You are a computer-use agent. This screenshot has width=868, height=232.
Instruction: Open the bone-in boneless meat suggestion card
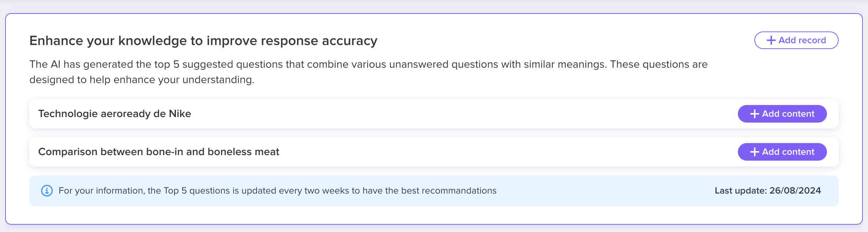click(434, 152)
